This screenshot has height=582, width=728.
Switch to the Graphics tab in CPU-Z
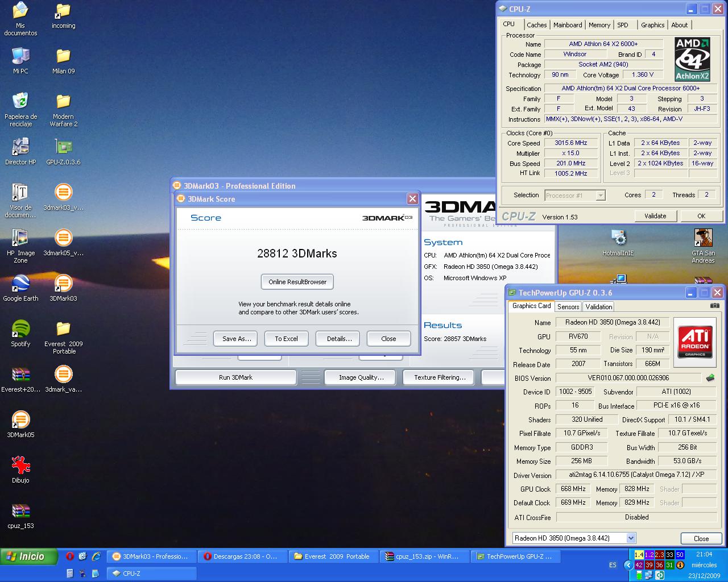click(x=652, y=25)
